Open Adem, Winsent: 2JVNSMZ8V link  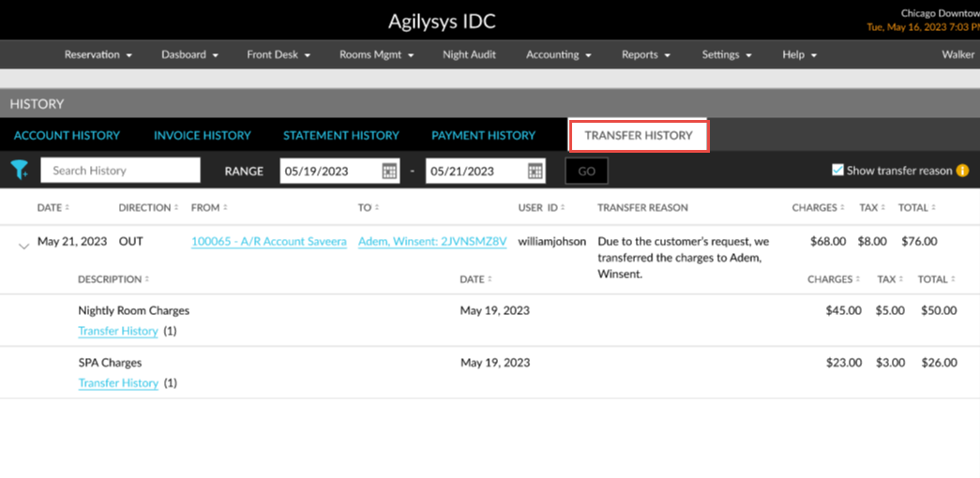432,242
